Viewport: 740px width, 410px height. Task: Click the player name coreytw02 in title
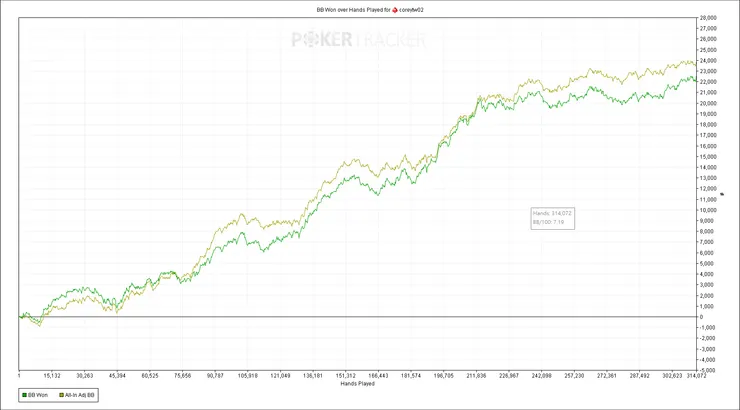(412, 9)
